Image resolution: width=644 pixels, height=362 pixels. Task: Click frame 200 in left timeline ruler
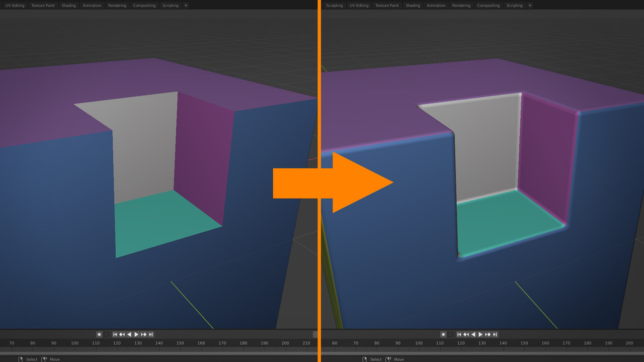coord(285,343)
